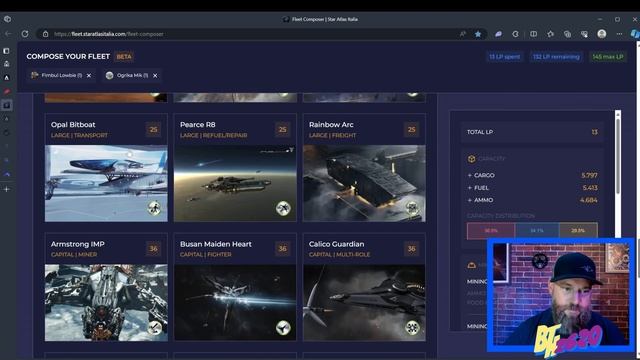Screen dimensions: 640x360
Task: Click the Pearce R8 manufacturer badge icon
Action: pyautogui.click(x=283, y=208)
